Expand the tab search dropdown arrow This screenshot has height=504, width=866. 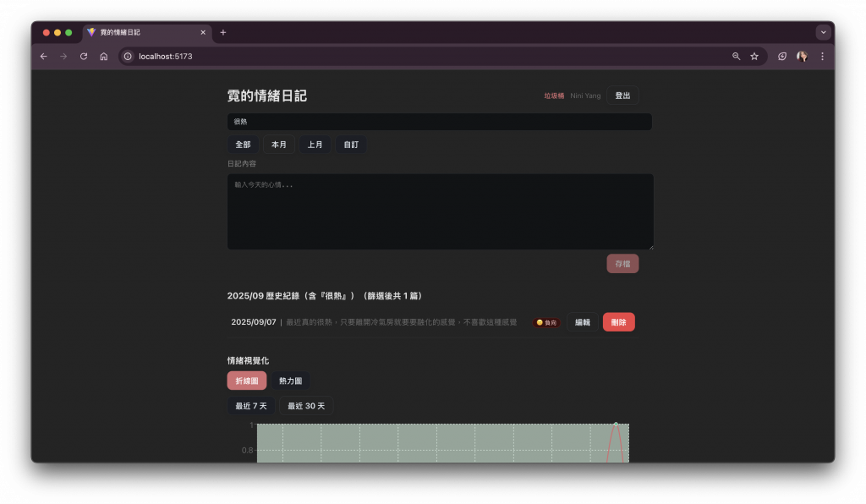pyautogui.click(x=823, y=32)
